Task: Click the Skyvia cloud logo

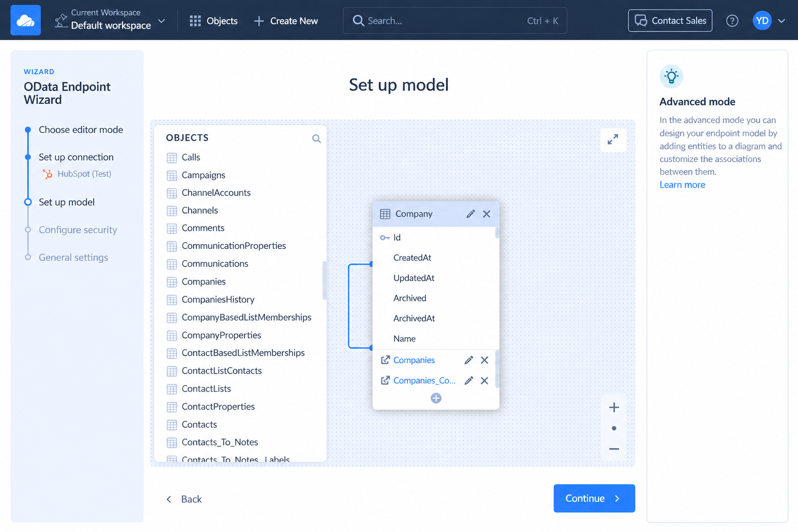Action: (x=25, y=20)
